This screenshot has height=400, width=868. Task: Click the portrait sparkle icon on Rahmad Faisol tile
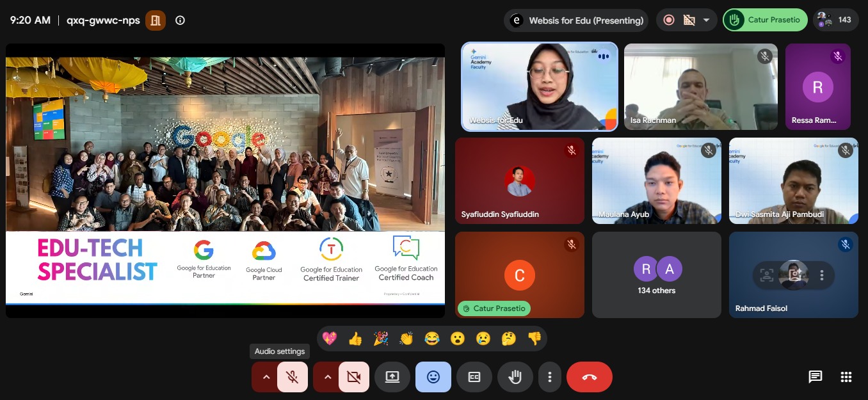[794, 276]
